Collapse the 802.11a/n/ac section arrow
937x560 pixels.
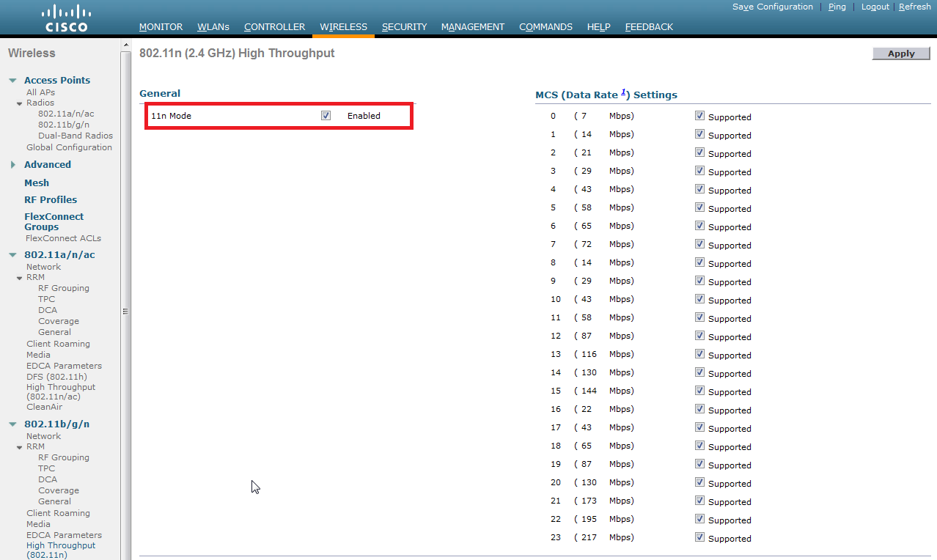click(13, 255)
